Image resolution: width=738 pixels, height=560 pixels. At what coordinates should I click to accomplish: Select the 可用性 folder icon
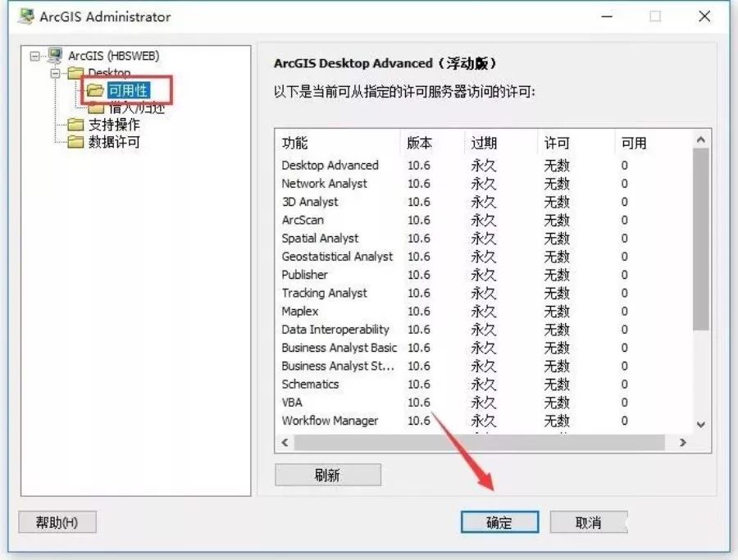pyautogui.click(x=95, y=90)
